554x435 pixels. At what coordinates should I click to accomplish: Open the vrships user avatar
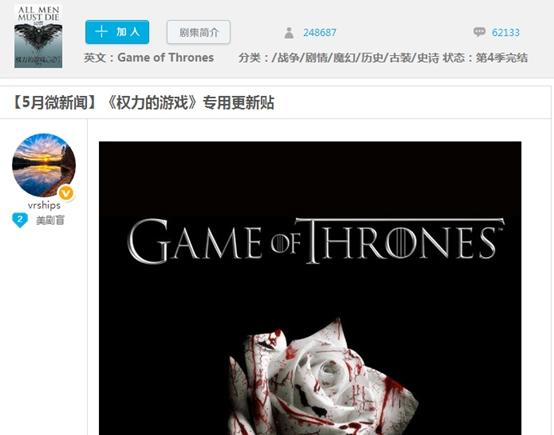pyautogui.click(x=44, y=165)
